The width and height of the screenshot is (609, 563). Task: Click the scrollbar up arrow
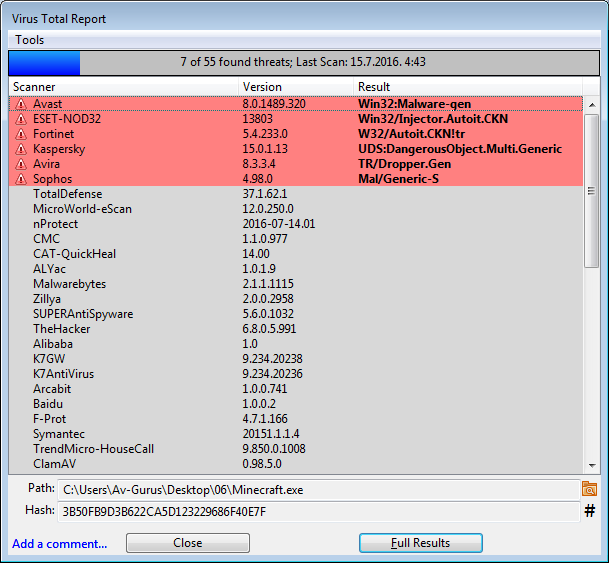[592, 105]
